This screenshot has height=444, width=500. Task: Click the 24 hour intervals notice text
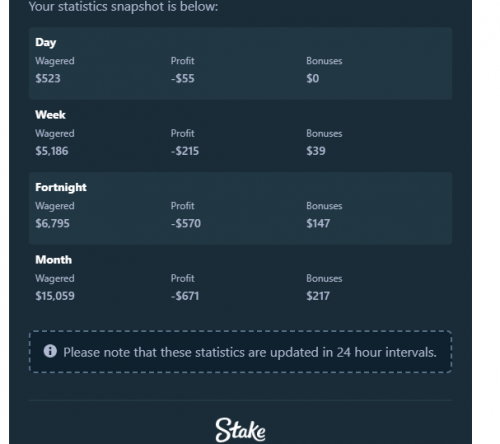click(250, 352)
